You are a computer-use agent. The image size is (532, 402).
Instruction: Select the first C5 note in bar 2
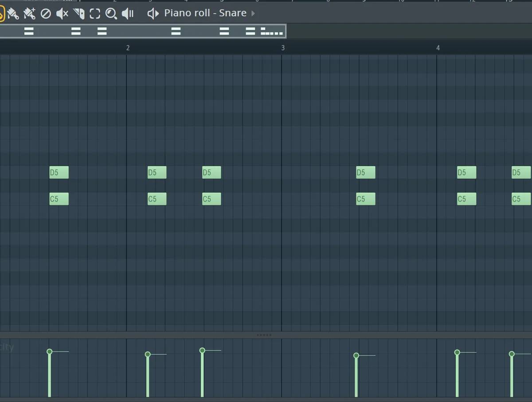(x=157, y=199)
